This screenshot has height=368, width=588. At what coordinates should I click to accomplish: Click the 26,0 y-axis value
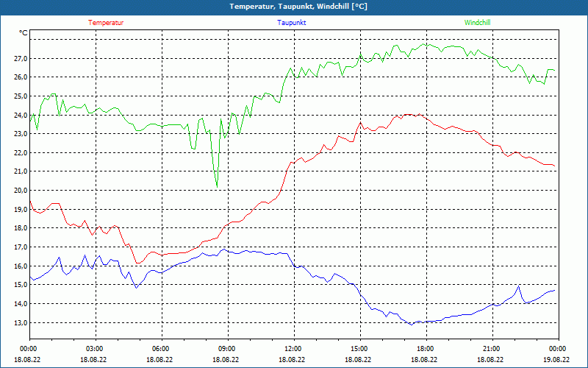coord(21,77)
